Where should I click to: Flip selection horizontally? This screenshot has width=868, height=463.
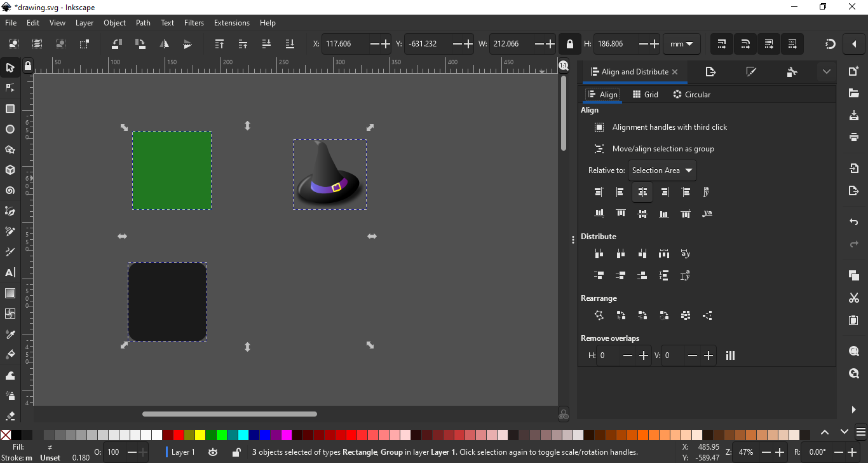point(164,44)
